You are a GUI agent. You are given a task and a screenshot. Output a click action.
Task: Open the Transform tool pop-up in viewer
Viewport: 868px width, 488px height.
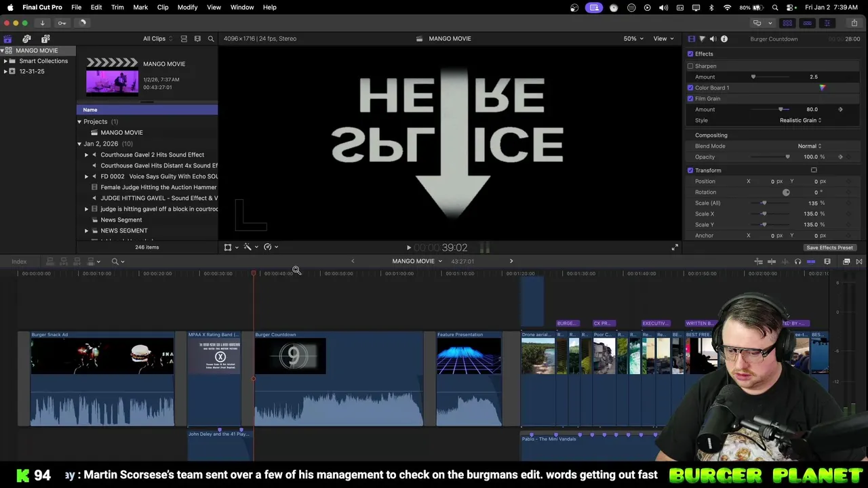(230, 247)
